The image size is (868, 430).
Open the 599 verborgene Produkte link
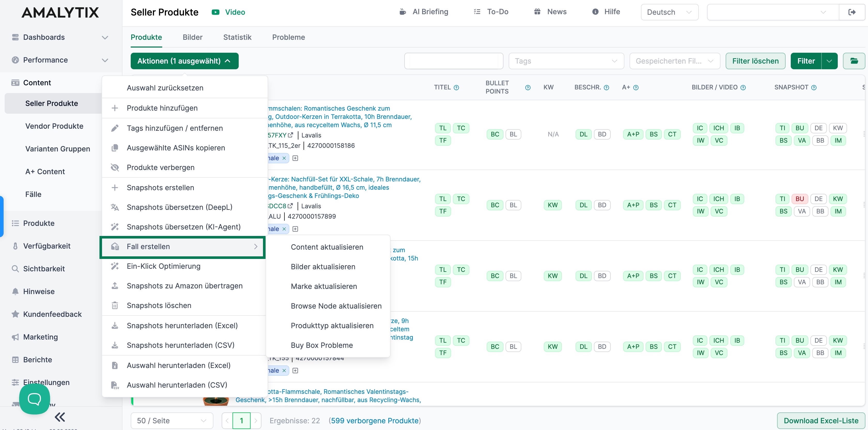click(375, 420)
